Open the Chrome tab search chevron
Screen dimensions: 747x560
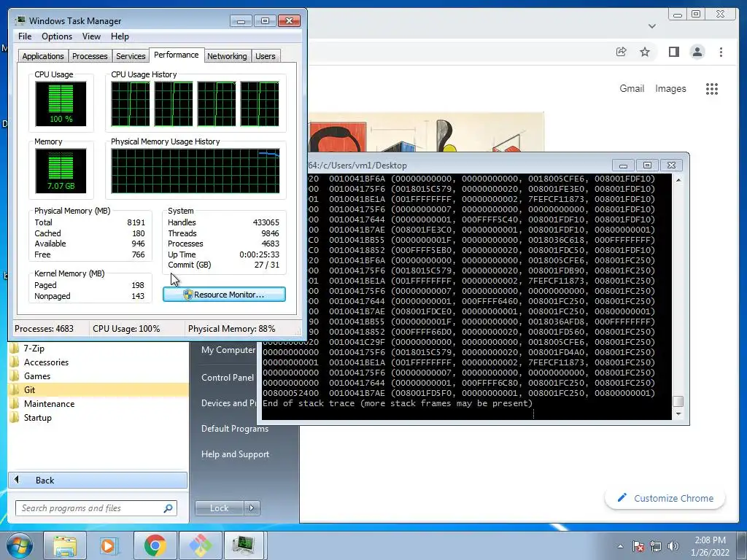(652, 26)
